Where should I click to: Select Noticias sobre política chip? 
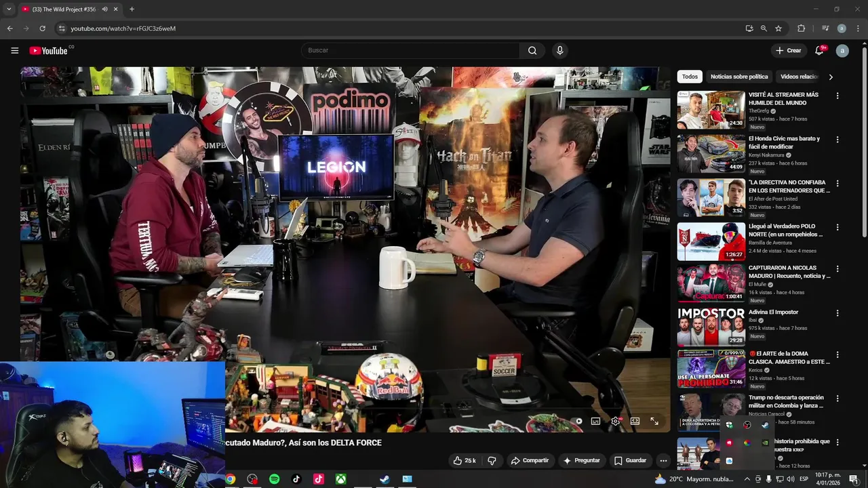(x=739, y=77)
